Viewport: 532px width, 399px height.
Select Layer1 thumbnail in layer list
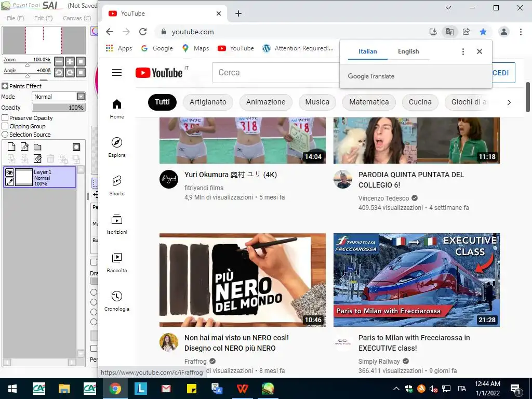pos(24,177)
